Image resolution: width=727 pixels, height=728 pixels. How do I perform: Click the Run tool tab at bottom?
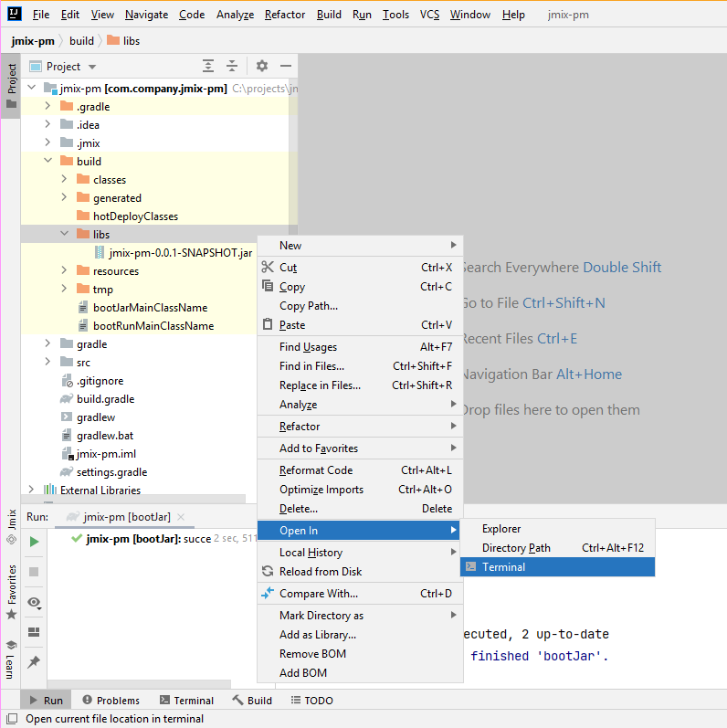[x=46, y=701]
